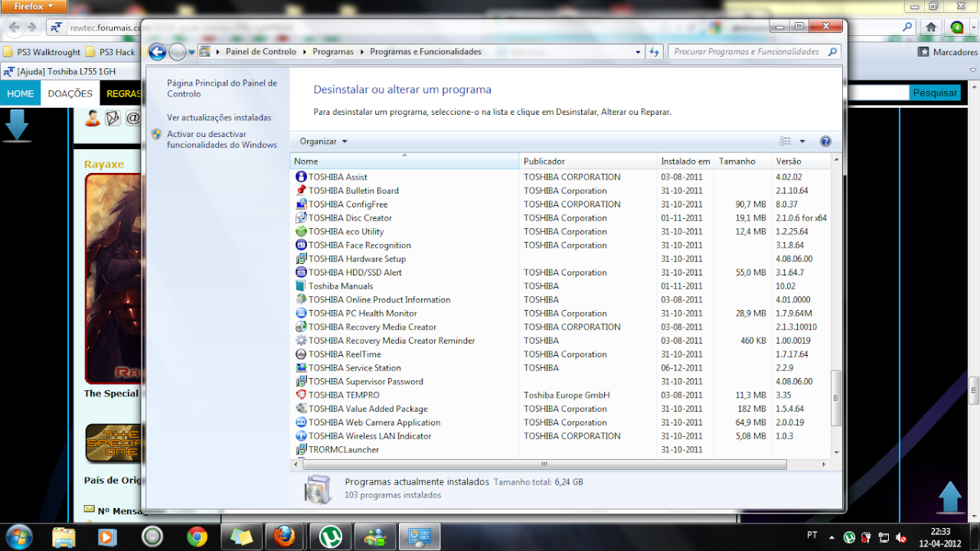This screenshot has width=980, height=551.
Task: Open the address bar history dropdown
Action: (x=639, y=52)
